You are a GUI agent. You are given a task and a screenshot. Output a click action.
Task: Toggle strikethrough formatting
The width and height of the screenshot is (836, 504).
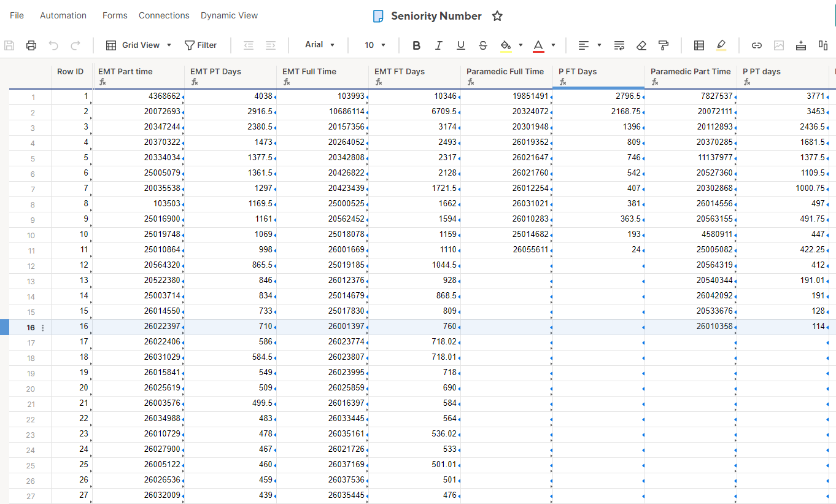[483, 45]
